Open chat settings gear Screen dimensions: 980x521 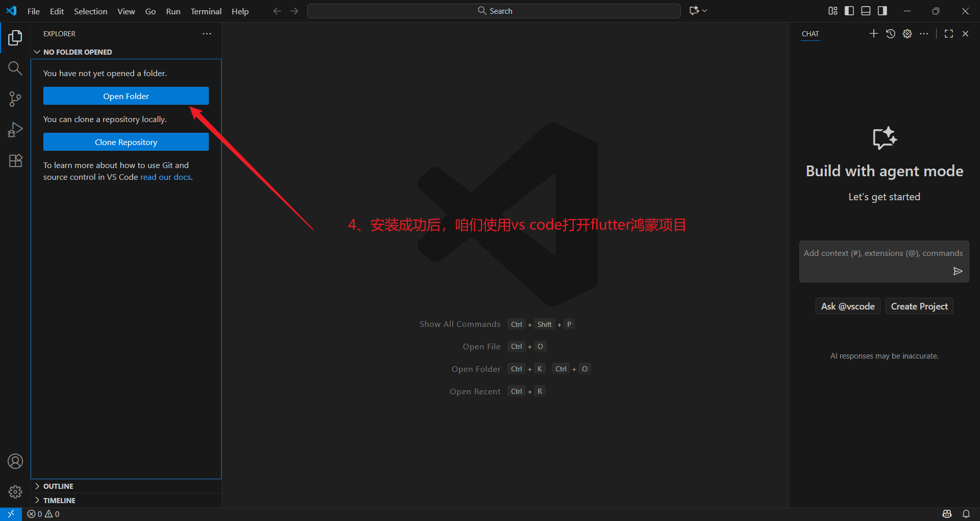[907, 34]
